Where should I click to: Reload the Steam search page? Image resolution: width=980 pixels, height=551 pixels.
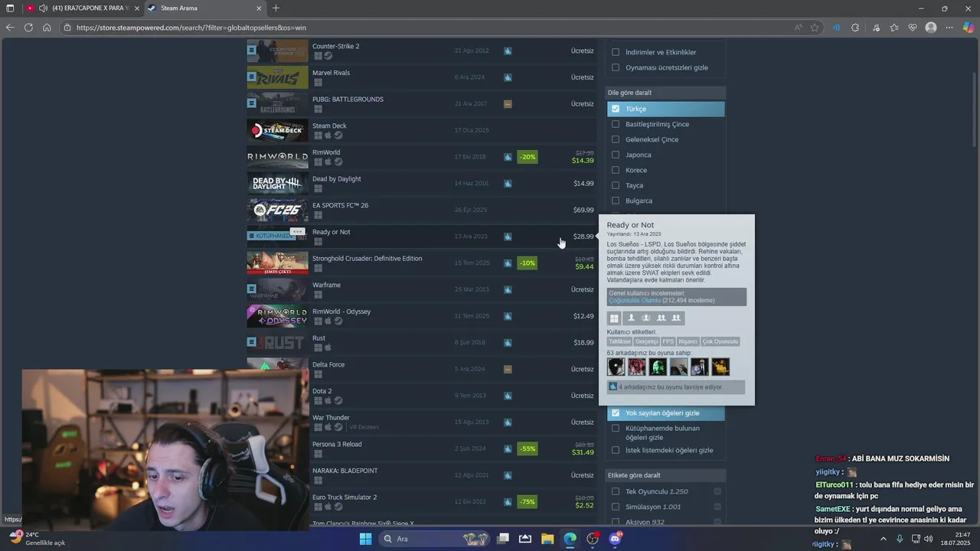pos(28,28)
